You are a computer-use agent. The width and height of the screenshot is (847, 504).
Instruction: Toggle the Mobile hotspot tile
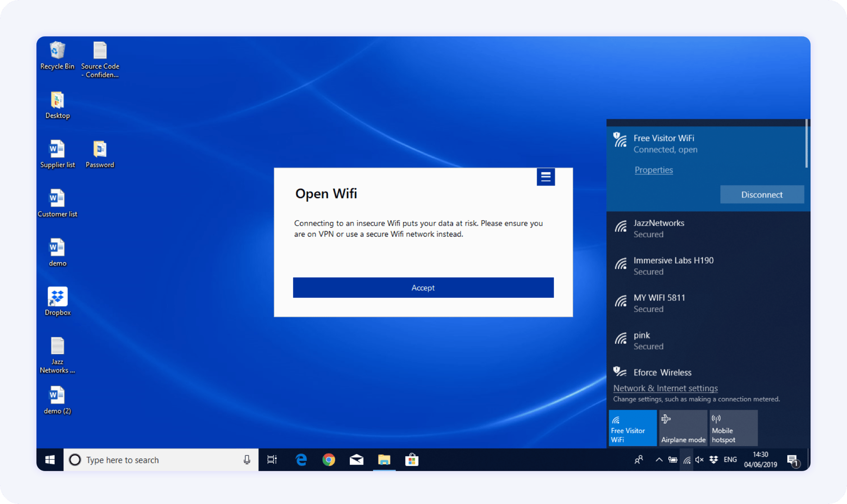tap(733, 428)
